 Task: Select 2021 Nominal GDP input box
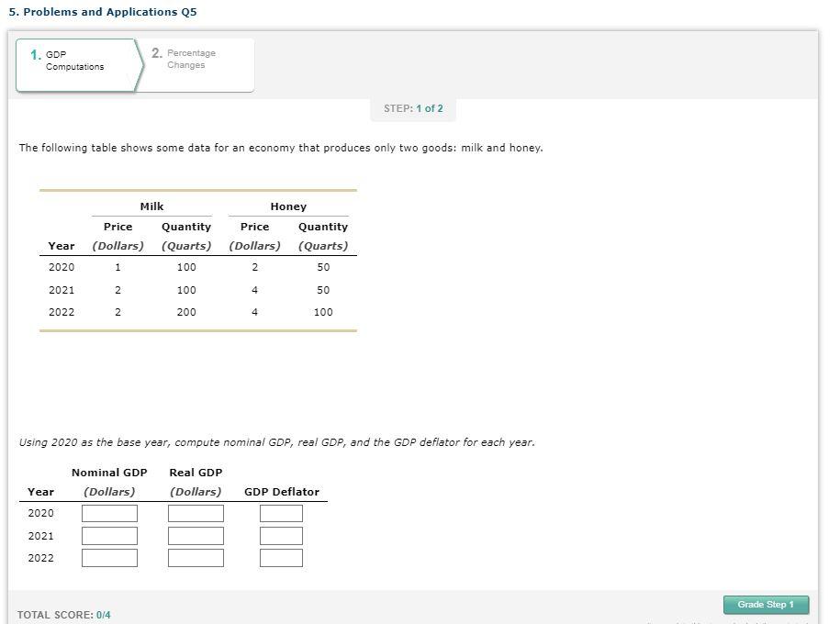(x=109, y=536)
